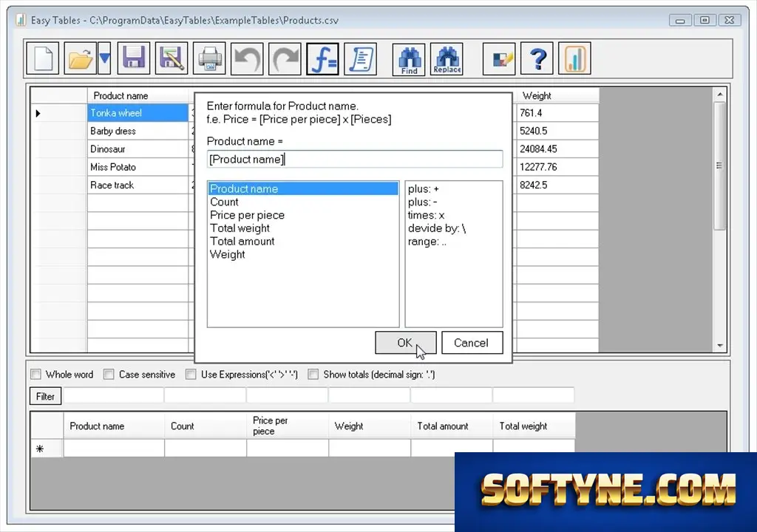Click the Help question mark icon
The height and width of the screenshot is (532, 757).
[537, 58]
